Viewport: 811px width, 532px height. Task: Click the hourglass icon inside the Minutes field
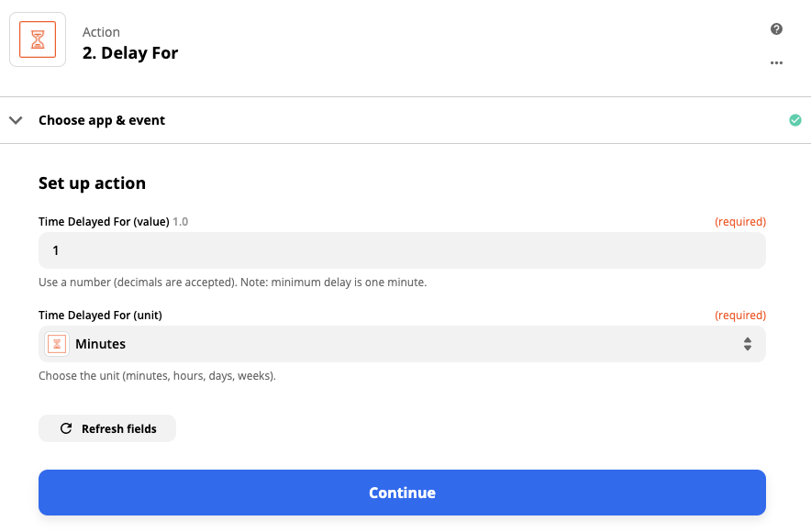point(57,344)
